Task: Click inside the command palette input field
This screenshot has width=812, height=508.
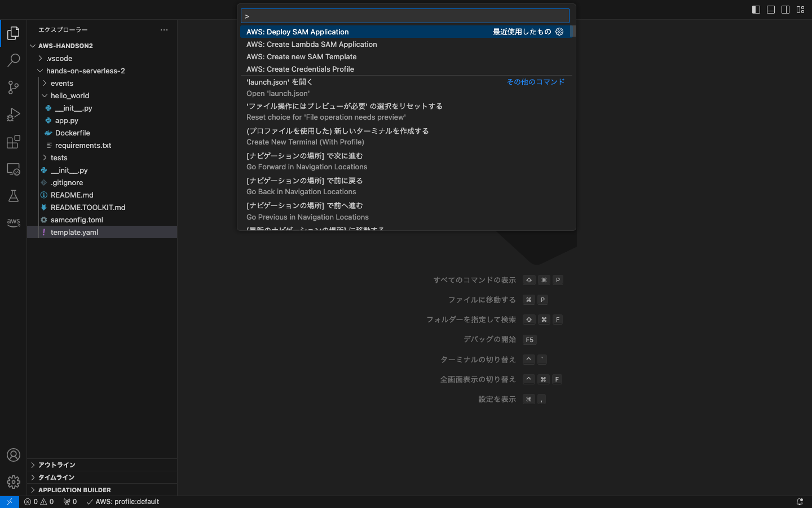Action: [404, 15]
